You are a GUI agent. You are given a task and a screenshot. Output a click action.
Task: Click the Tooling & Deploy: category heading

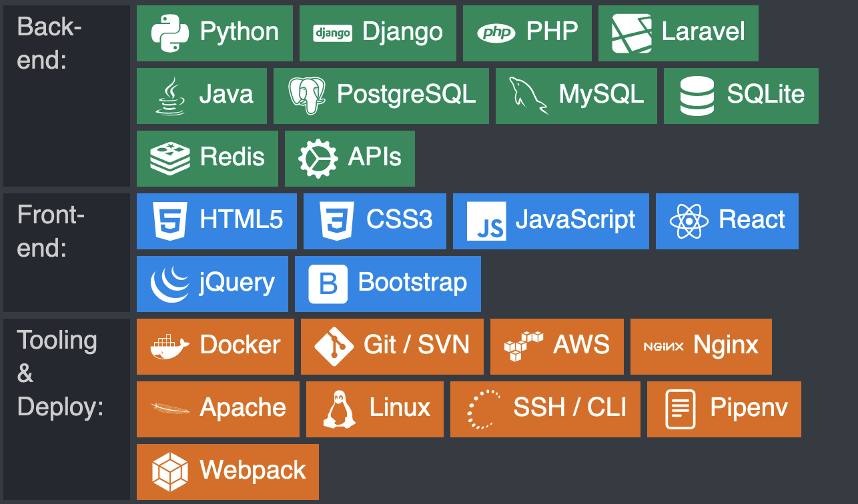[x=60, y=373]
